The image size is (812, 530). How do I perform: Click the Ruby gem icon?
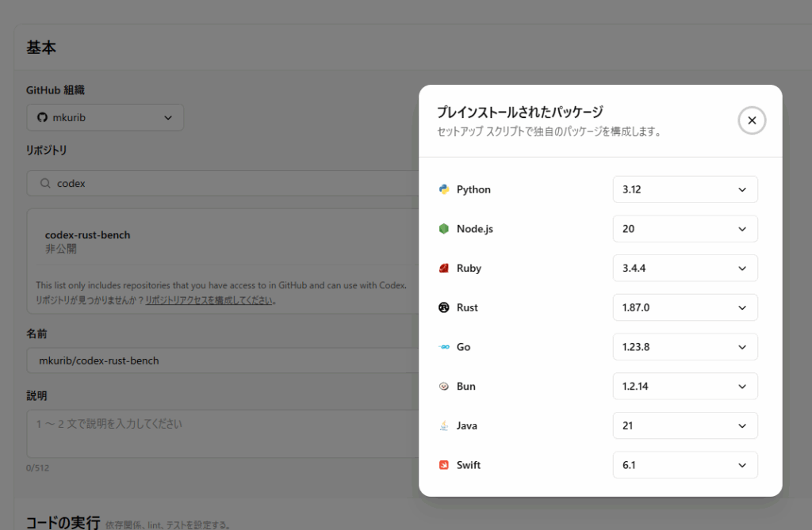(x=444, y=268)
